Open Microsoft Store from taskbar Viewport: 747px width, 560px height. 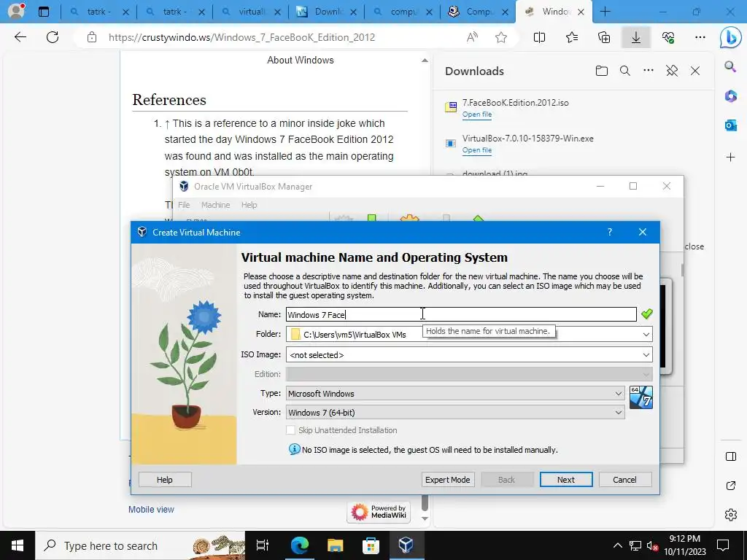coord(371,545)
